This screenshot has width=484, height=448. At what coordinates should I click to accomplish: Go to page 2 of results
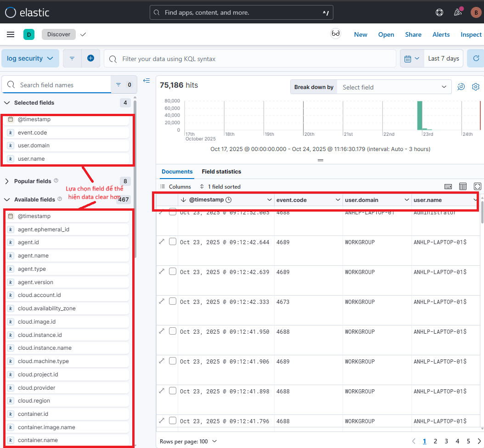[435, 441]
